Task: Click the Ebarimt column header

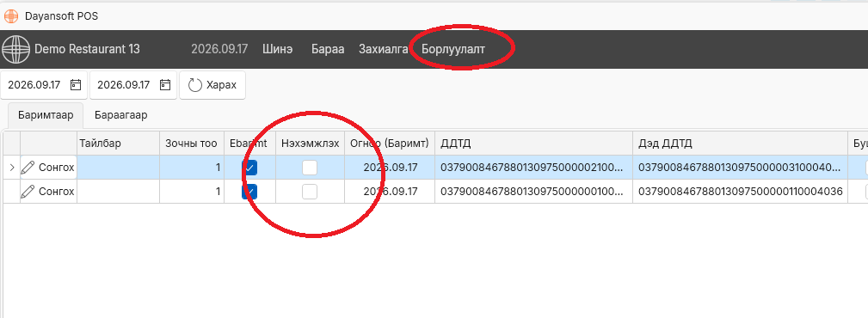Action: click(x=249, y=144)
